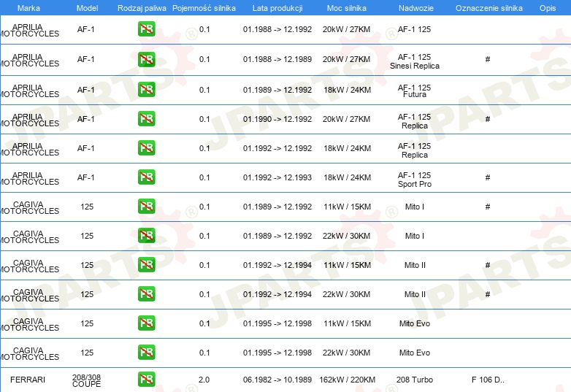
Task: Click the Marka column header
Action: tap(28, 8)
